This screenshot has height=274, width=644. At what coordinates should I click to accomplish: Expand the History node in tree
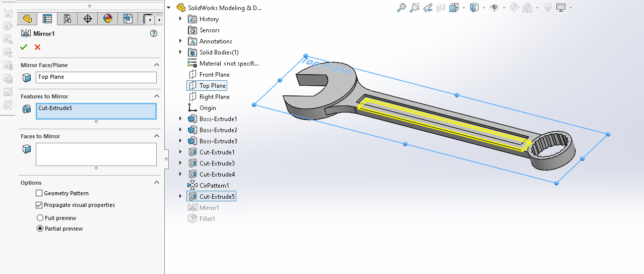180,19
